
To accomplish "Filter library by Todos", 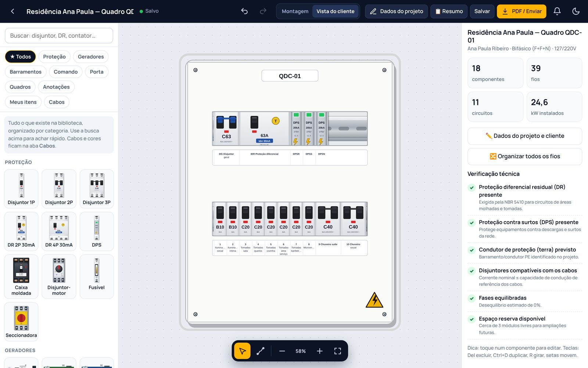I will click(20, 57).
